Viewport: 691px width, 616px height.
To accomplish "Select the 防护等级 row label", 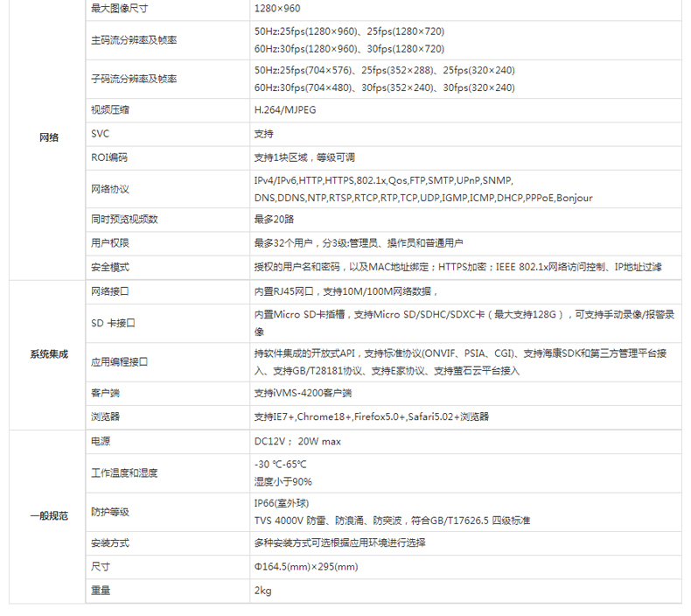I will pyautogui.click(x=109, y=511).
